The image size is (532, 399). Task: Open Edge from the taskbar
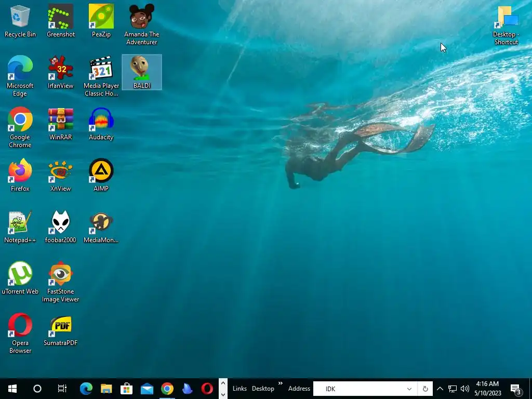(86, 389)
